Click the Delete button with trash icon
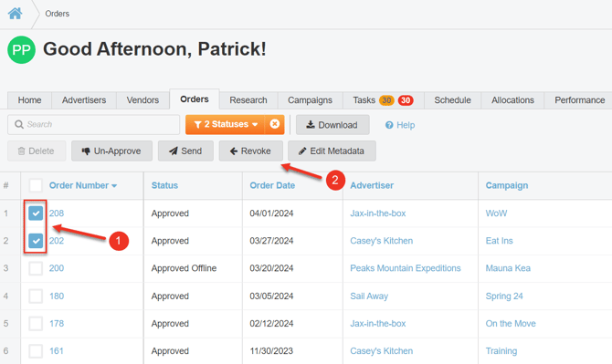Screen dimensions: 612x364 tap(37, 151)
